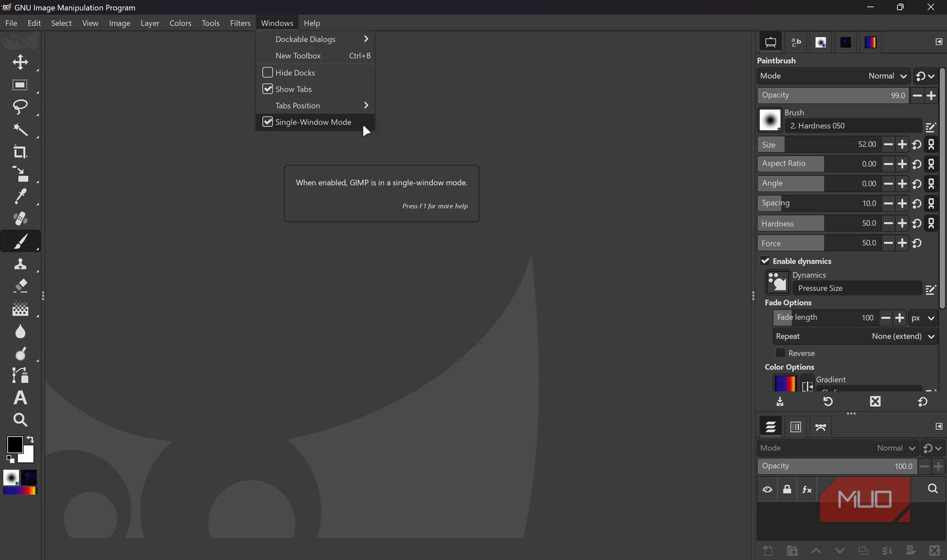Viewport: 947px width, 560px height.
Task: Choose the Zoom tool
Action: coord(20,420)
